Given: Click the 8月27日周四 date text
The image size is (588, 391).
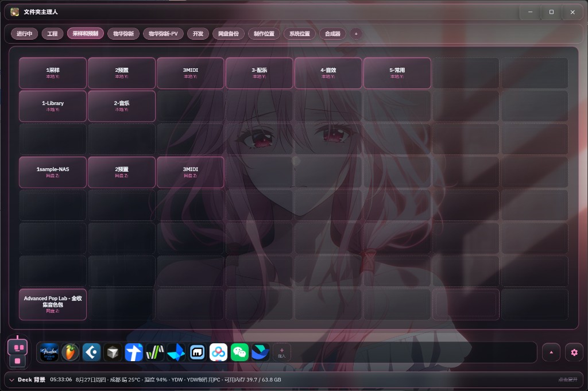Looking at the screenshot, I should [x=91, y=380].
